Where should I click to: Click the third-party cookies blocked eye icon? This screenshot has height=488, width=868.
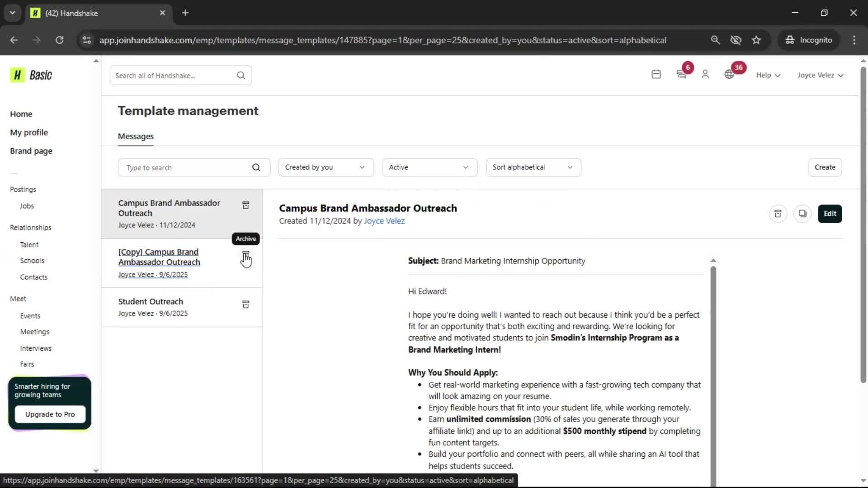736,40
